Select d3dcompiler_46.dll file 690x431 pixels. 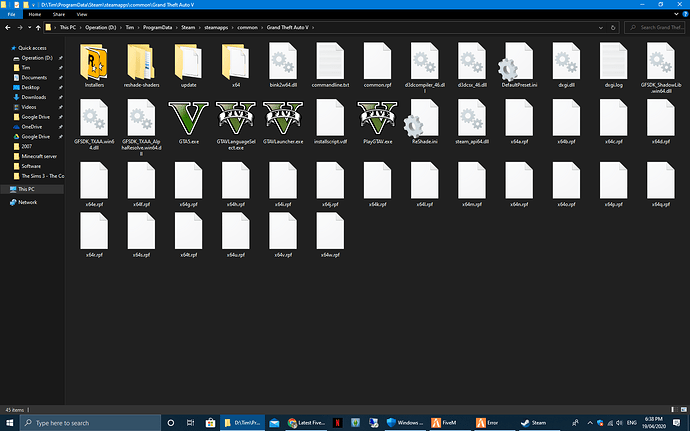pyautogui.click(x=425, y=68)
